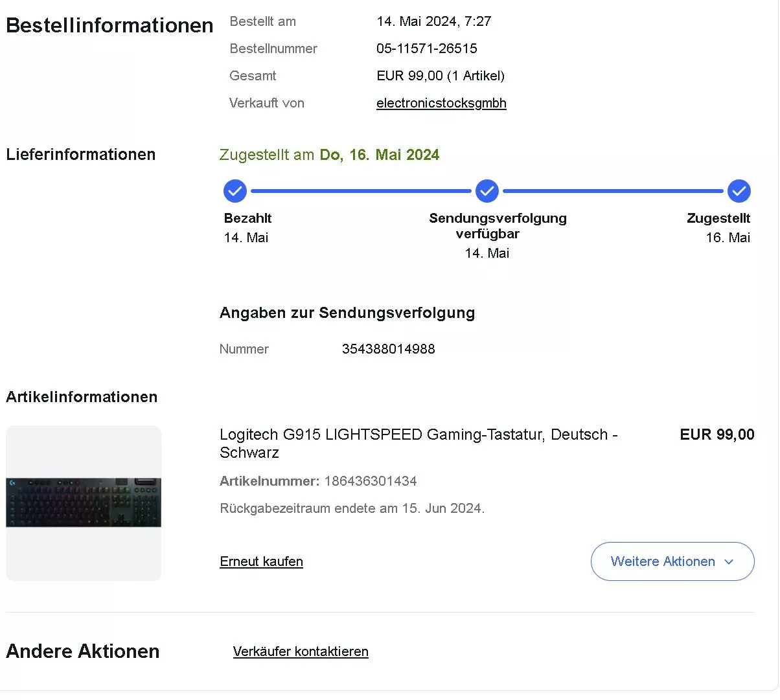Image resolution: width=780 pixels, height=700 pixels.
Task: Click the Logitech G915 LIGHTSPEED item title
Action: 419,444
